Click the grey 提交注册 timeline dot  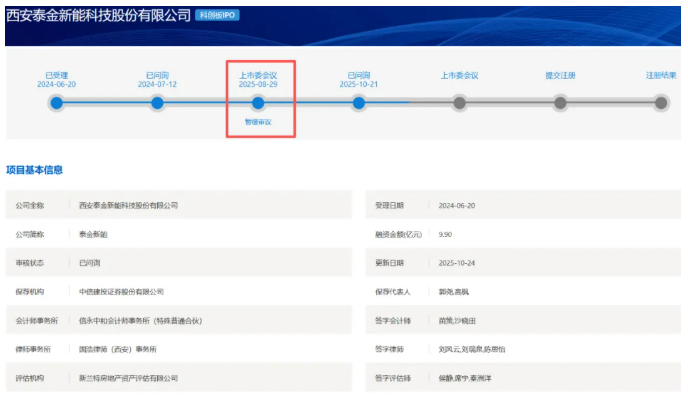pos(560,102)
